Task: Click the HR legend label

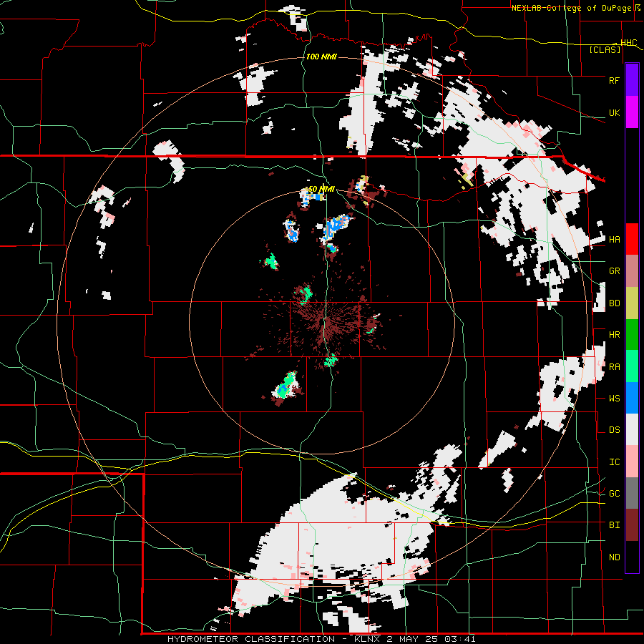Action: (x=614, y=335)
